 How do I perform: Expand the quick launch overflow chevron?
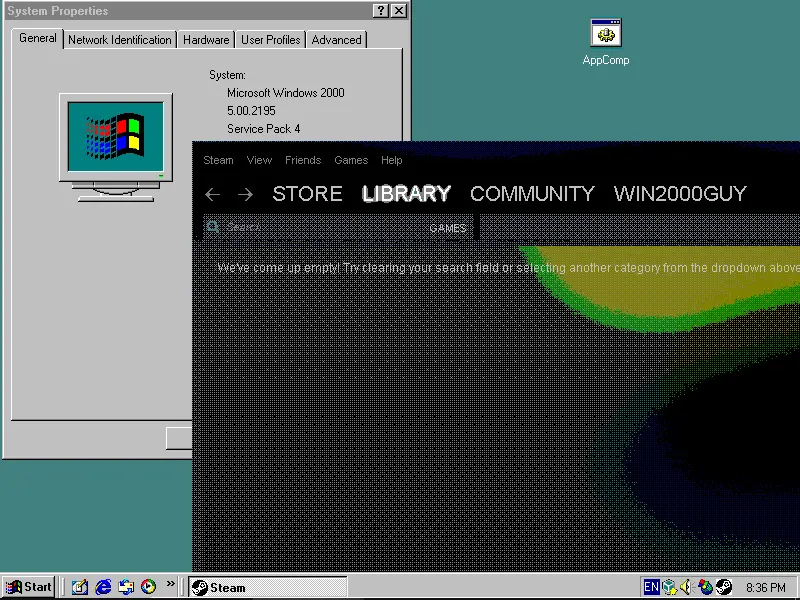point(170,583)
